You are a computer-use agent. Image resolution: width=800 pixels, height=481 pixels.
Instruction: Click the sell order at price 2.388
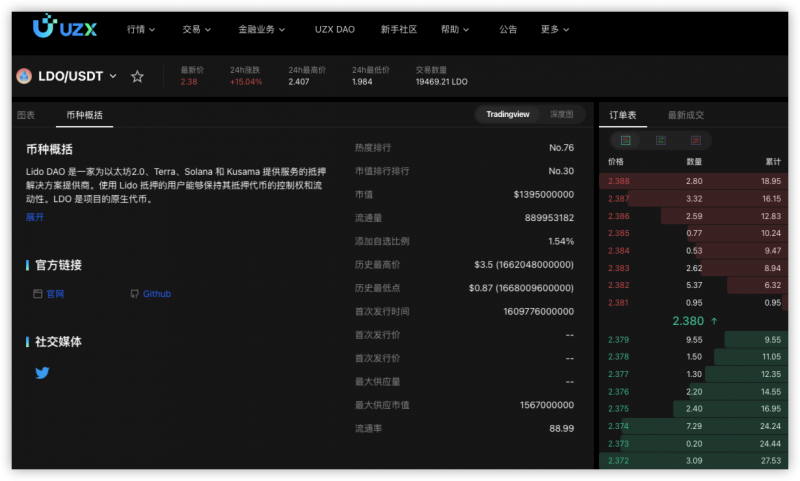pyautogui.click(x=694, y=181)
